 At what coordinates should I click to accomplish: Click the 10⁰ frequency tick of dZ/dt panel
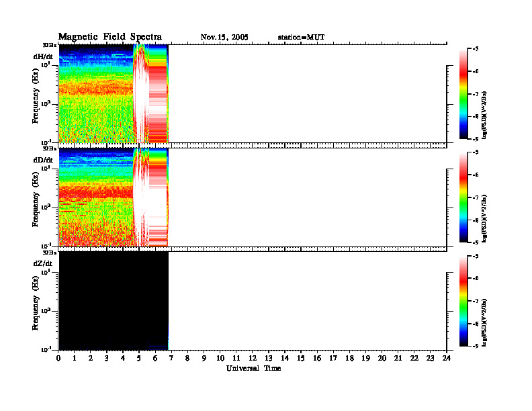point(46,311)
